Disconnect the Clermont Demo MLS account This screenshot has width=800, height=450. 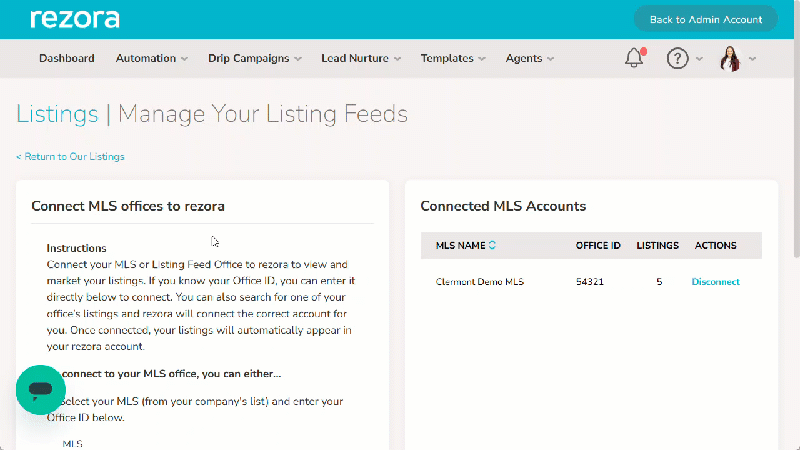(x=715, y=282)
